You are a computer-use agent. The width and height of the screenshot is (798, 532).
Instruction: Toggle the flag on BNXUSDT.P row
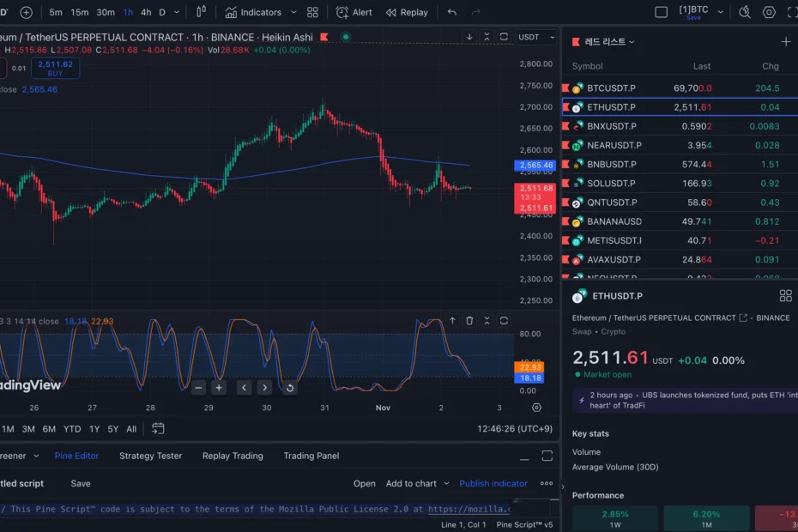[x=565, y=126]
